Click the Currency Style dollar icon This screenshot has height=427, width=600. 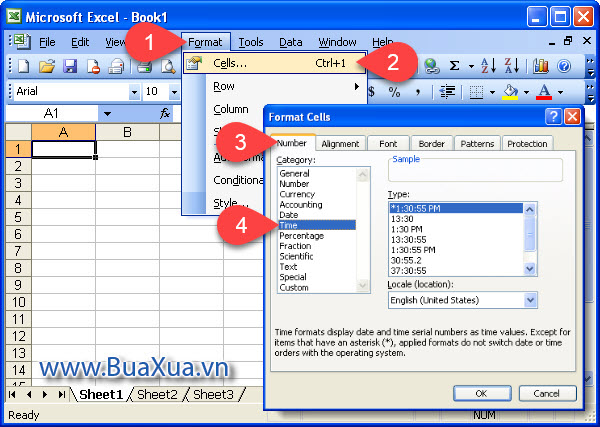coord(372,92)
